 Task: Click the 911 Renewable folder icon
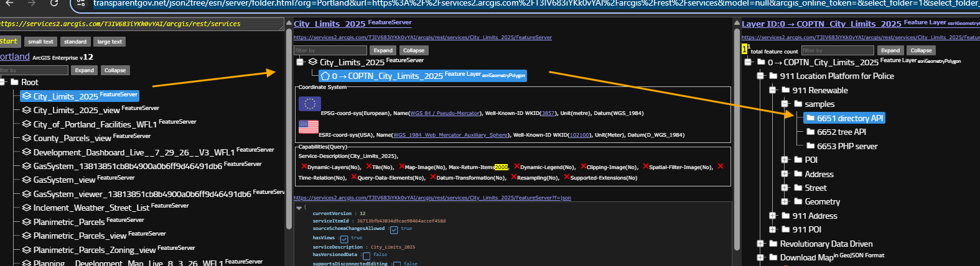[x=786, y=90]
